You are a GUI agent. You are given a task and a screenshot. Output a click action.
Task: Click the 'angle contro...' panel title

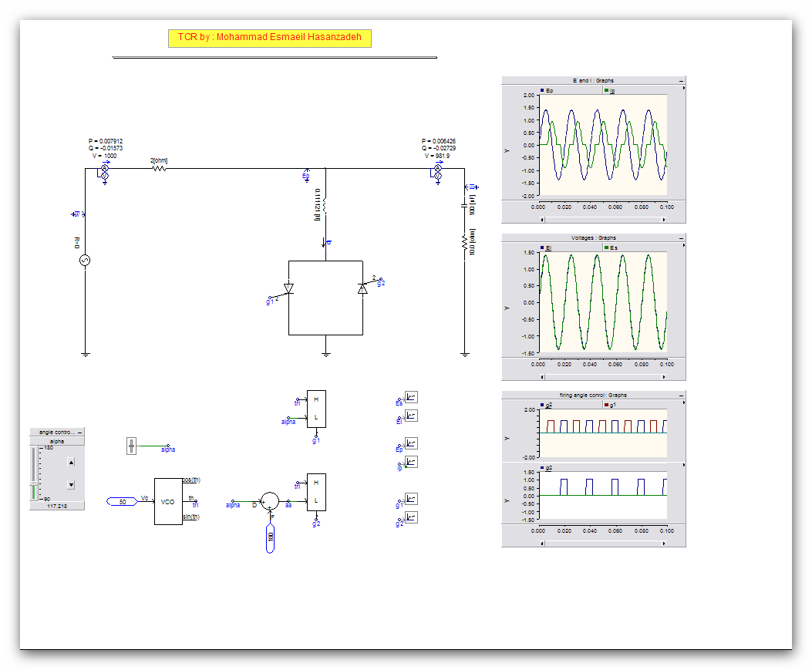pos(56,433)
